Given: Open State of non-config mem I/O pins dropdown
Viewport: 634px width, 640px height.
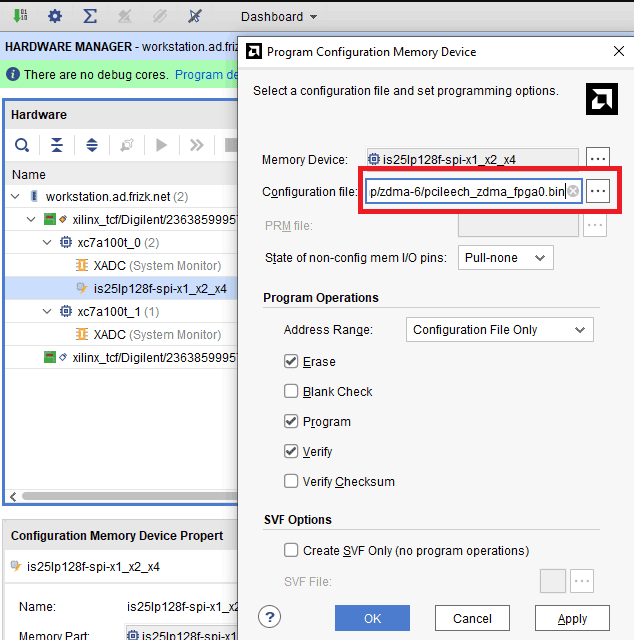Looking at the screenshot, I should 505,258.
